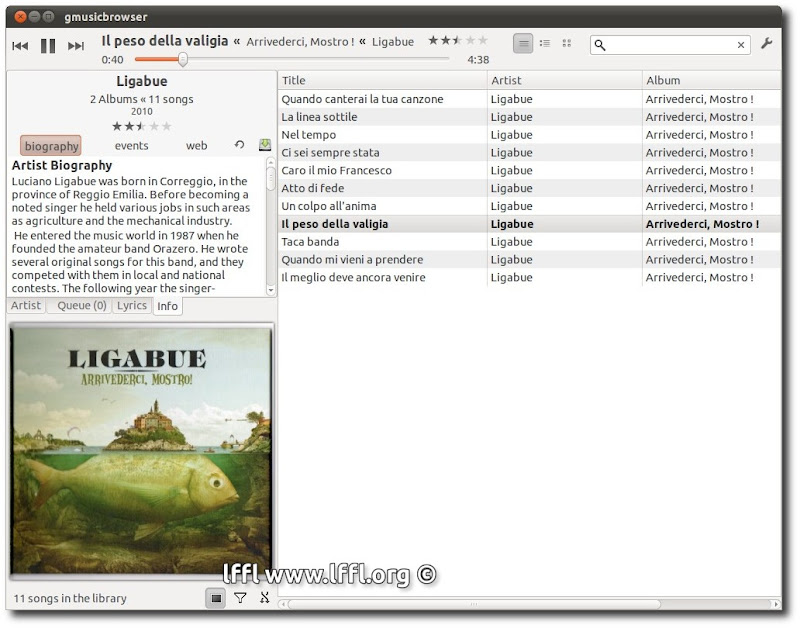The height and width of the screenshot is (628, 800).
Task: Click the artist Ligabue in now-playing header
Action: pos(392,42)
